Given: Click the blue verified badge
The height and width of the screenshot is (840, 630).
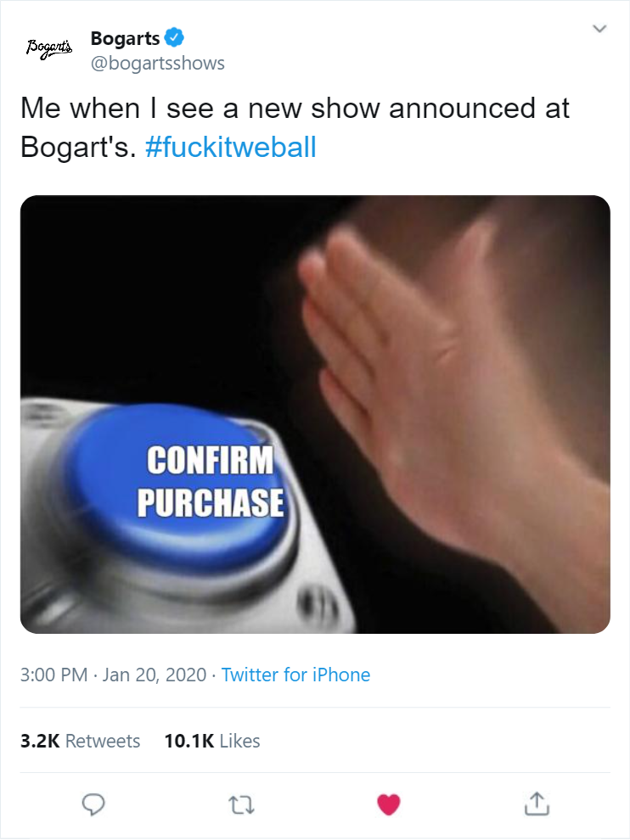Looking at the screenshot, I should [175, 37].
